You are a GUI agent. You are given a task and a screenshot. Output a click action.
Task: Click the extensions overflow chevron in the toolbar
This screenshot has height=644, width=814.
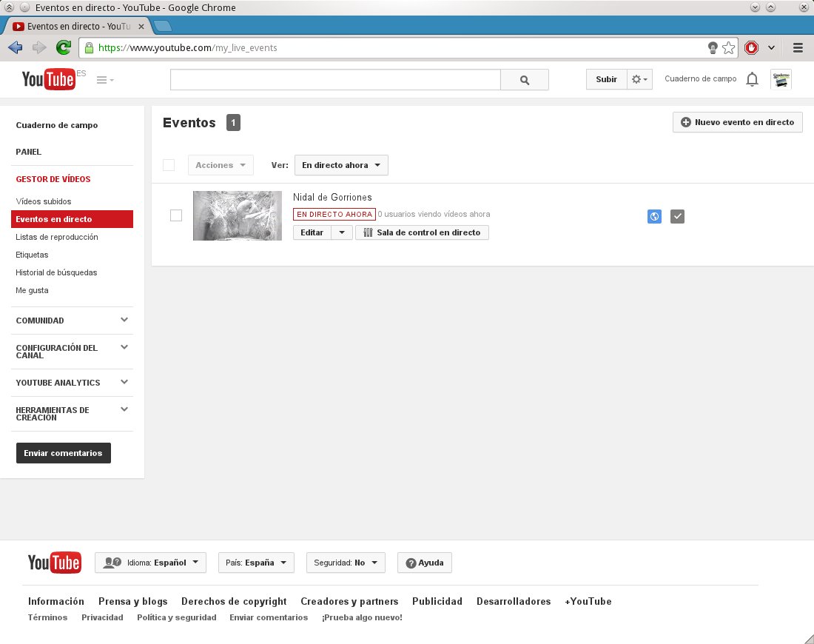coord(771,48)
